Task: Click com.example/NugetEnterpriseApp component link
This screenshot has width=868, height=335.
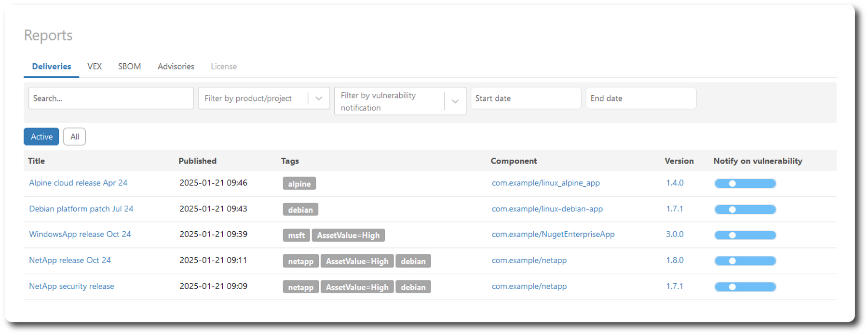Action: pos(553,234)
